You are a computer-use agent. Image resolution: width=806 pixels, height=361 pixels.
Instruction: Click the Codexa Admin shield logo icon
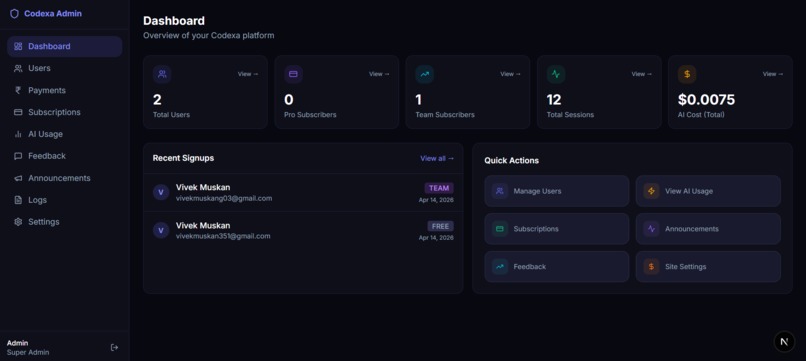pyautogui.click(x=14, y=14)
